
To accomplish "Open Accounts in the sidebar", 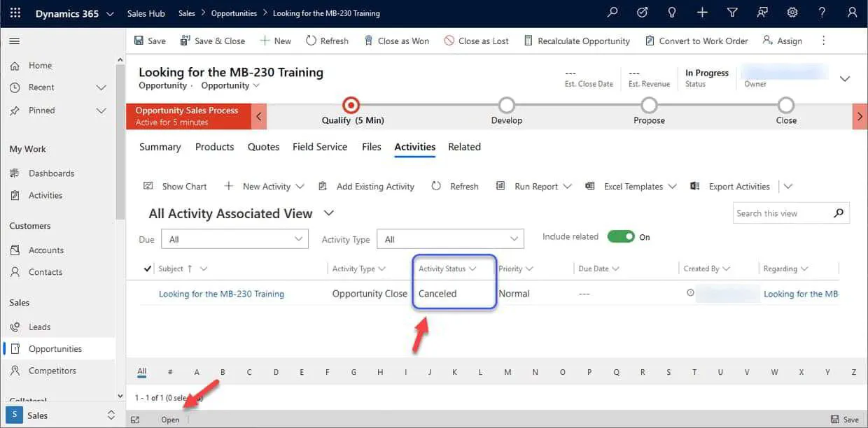I will coord(46,250).
